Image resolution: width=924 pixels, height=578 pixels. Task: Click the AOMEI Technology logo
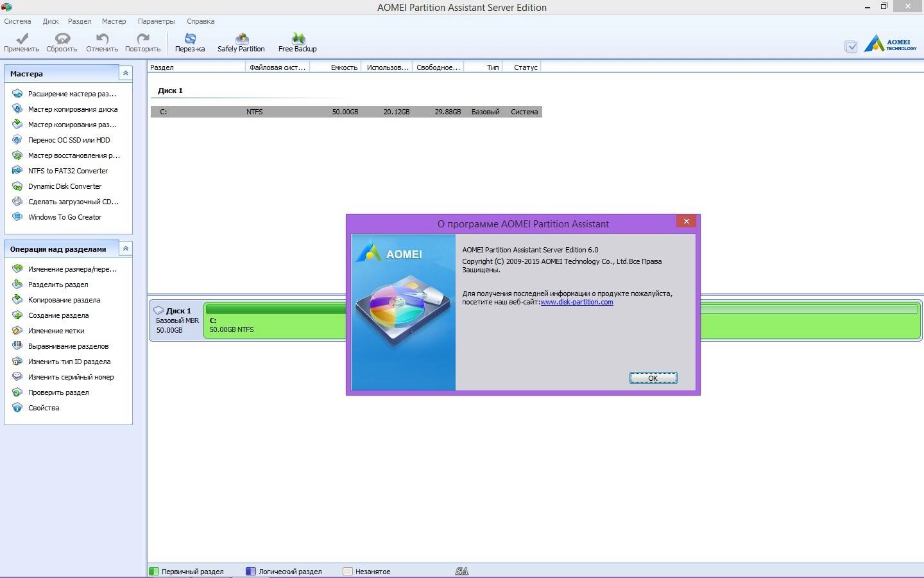click(x=891, y=44)
